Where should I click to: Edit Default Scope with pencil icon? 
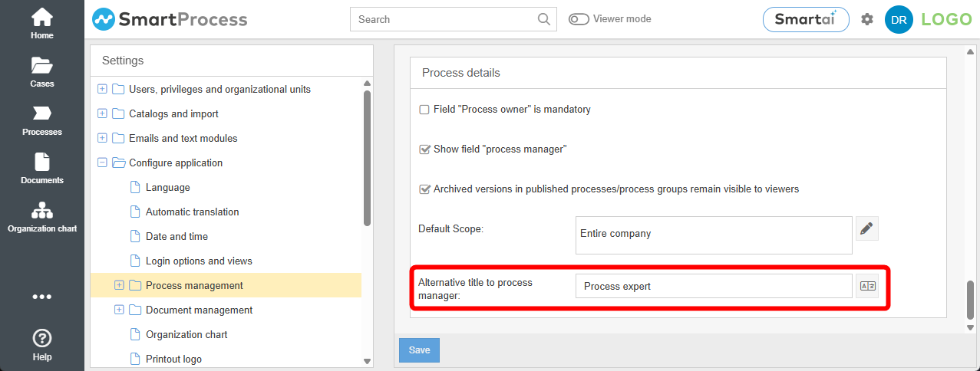pyautogui.click(x=867, y=228)
